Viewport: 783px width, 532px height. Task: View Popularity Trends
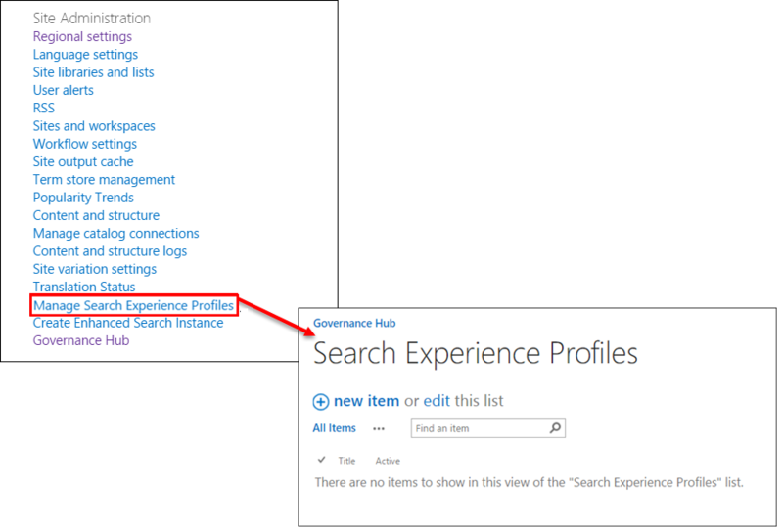pyautogui.click(x=83, y=198)
